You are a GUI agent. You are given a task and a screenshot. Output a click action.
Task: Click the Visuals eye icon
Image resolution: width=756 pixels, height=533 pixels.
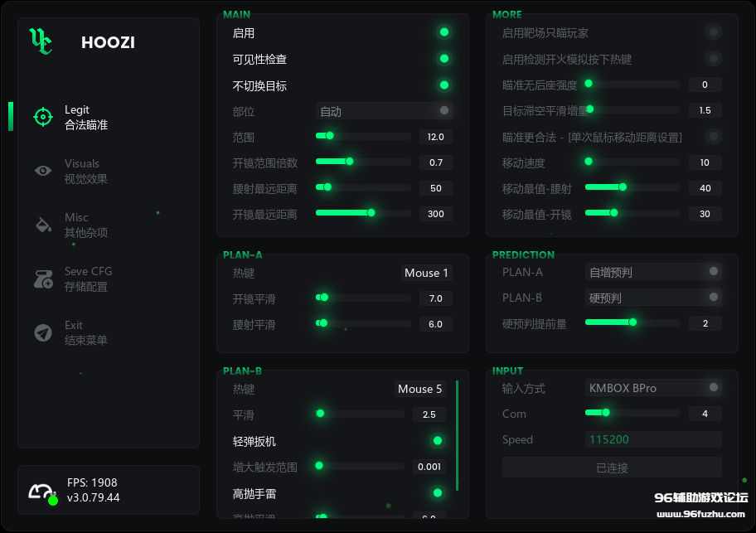(x=43, y=171)
